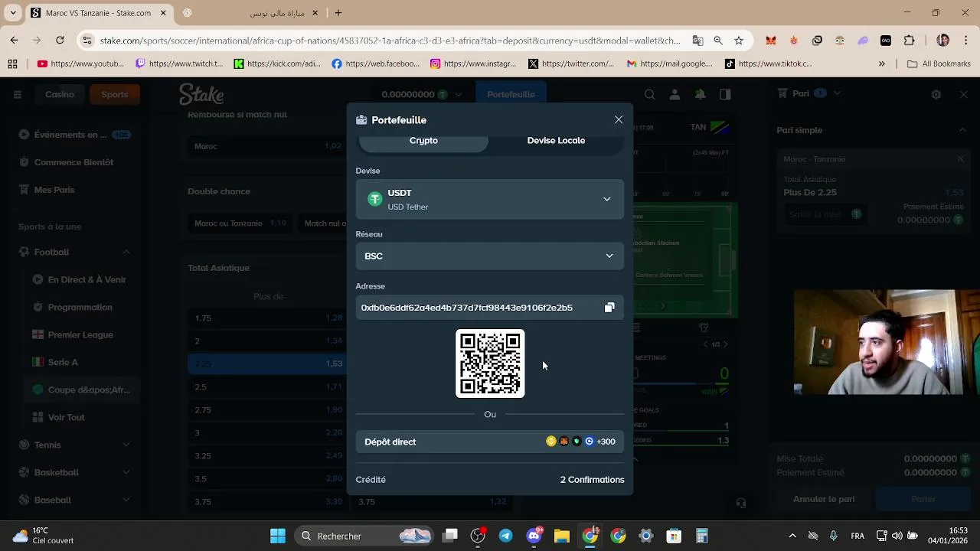Select Plus de 1.75 odds 1.28
Viewport: 980px width, 551px height.
[x=268, y=318]
